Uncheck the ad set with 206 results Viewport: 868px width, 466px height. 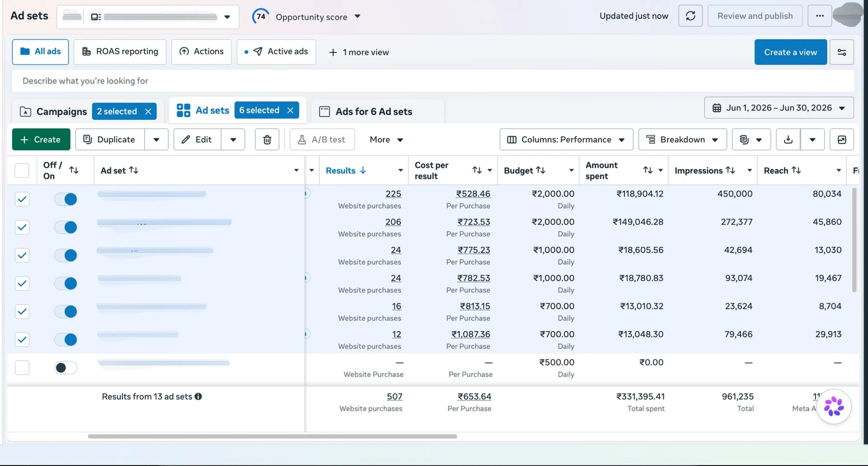(22, 227)
